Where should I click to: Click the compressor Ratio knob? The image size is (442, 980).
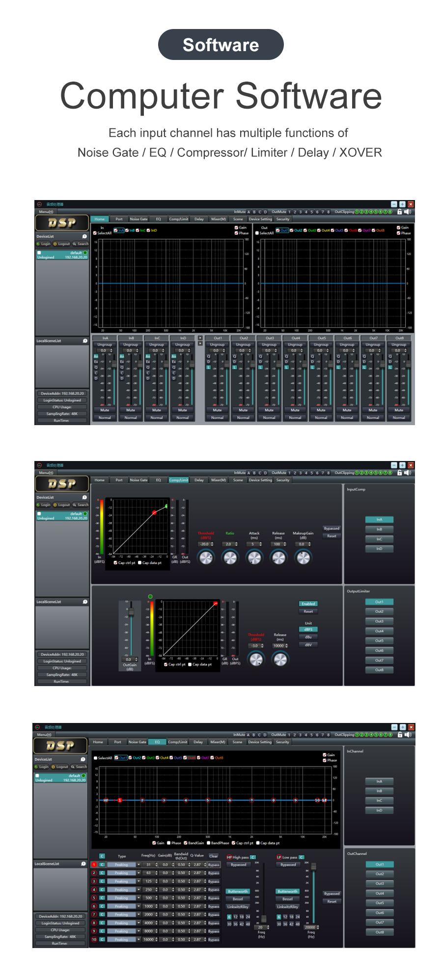[230, 557]
